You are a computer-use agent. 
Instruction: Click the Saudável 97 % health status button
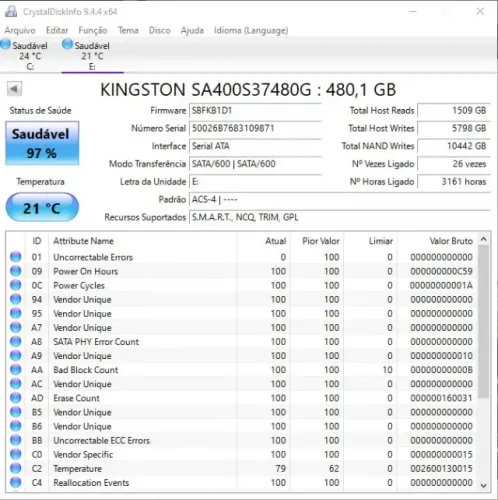click(x=42, y=143)
